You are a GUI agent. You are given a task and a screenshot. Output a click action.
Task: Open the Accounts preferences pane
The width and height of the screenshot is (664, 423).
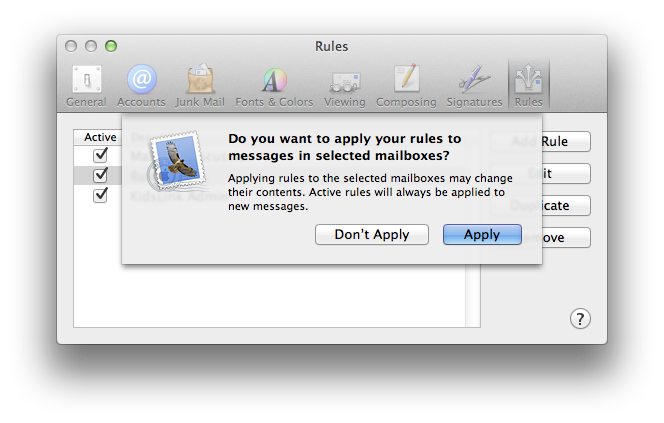[141, 86]
